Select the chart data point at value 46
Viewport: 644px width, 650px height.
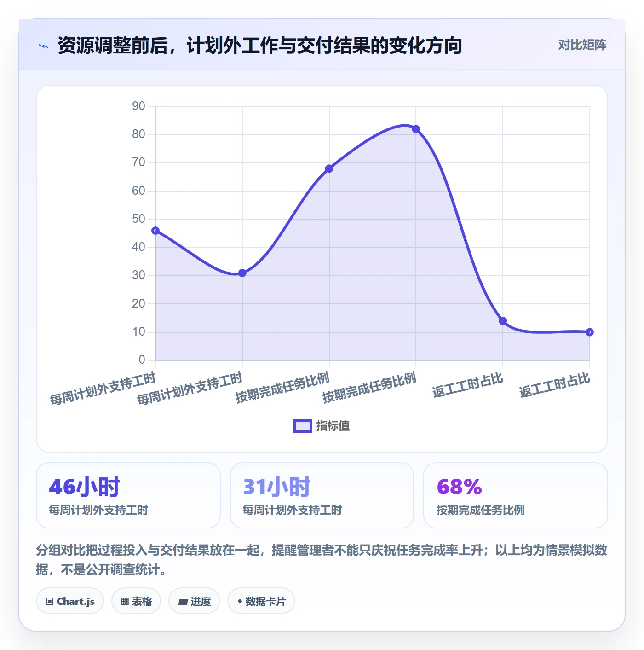click(x=155, y=231)
